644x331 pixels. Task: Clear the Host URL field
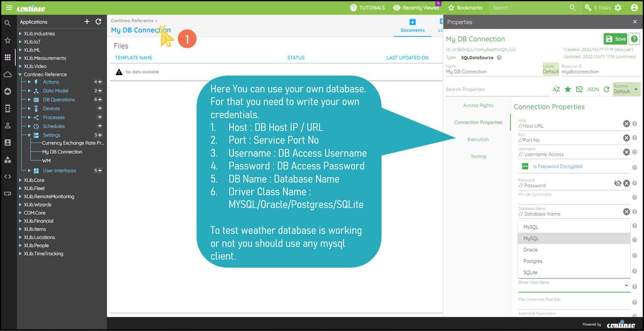click(x=626, y=124)
